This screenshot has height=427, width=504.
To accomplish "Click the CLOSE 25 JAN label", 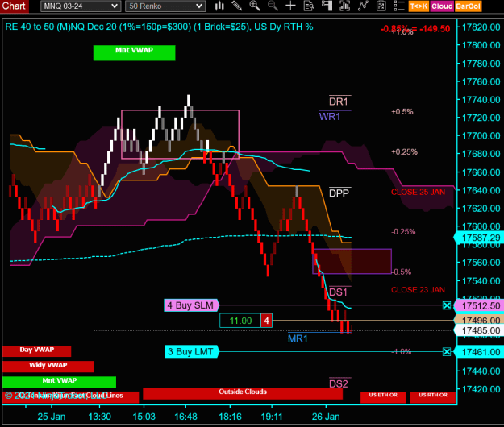I will [x=419, y=192].
